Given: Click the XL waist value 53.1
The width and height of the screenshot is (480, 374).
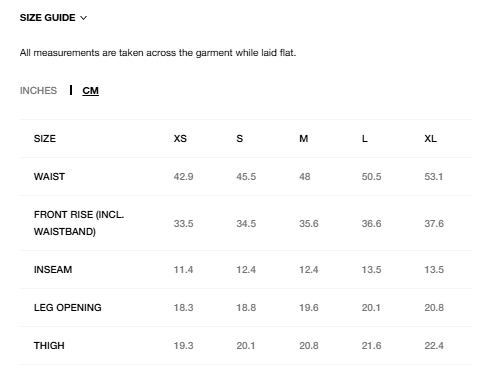Looking at the screenshot, I should point(434,177).
